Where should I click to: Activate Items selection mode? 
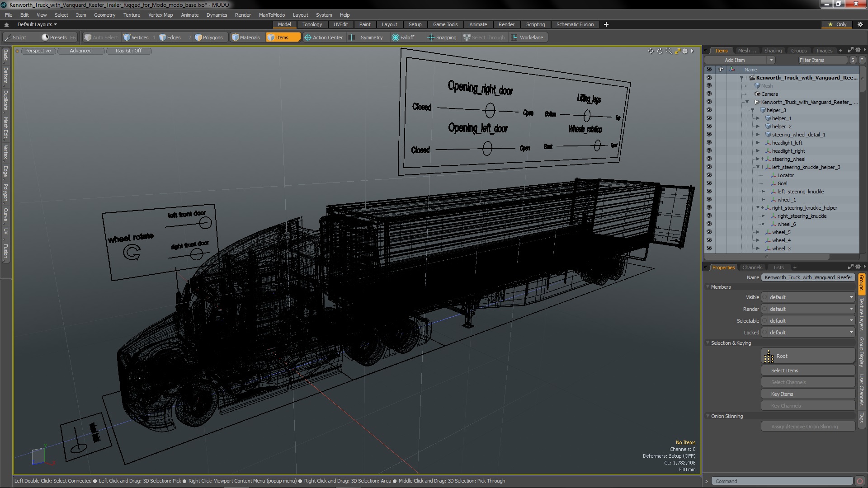pos(283,38)
